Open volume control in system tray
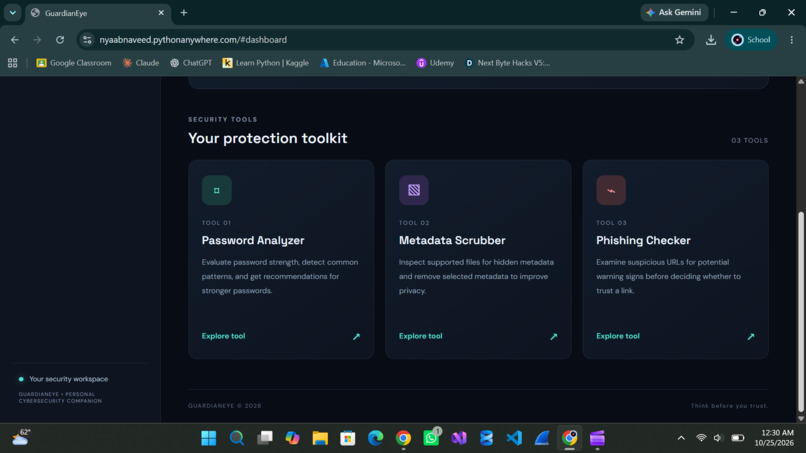Viewport: 806px width, 453px height. (719, 438)
